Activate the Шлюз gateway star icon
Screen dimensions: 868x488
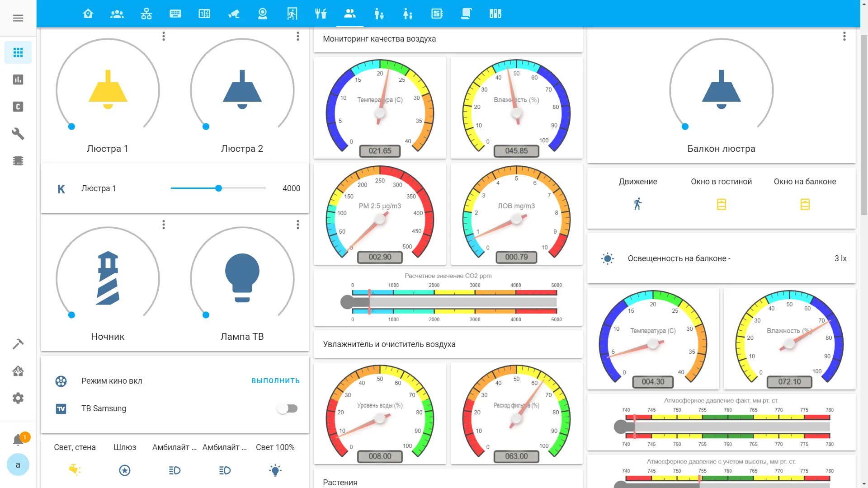point(125,470)
